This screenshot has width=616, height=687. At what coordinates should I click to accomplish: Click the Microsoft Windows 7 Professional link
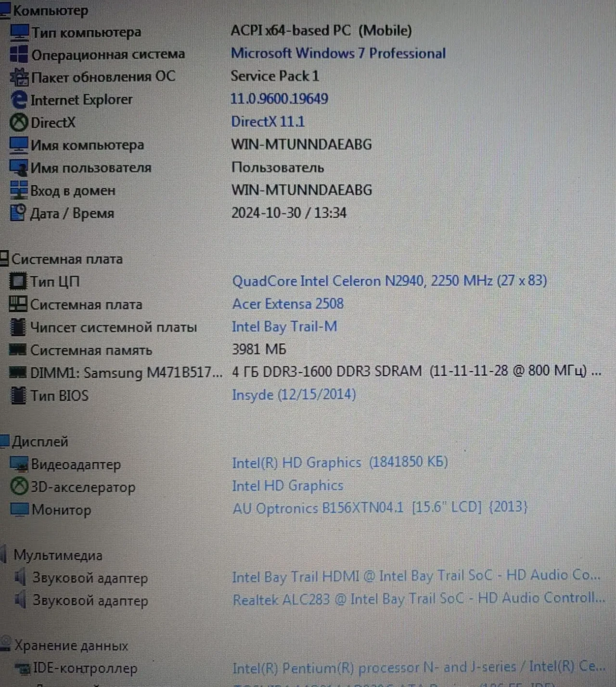click(x=338, y=53)
